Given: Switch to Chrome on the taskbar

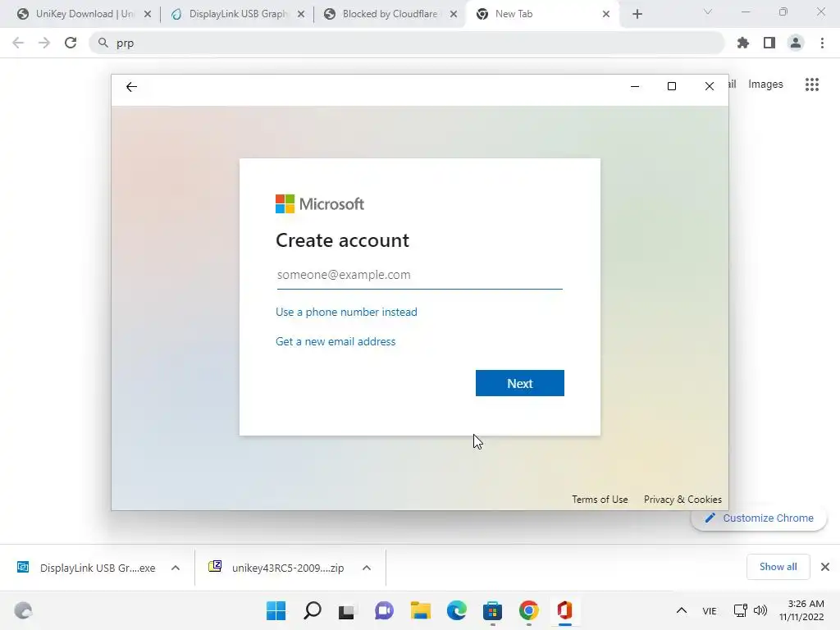Looking at the screenshot, I should pyautogui.click(x=529, y=610).
